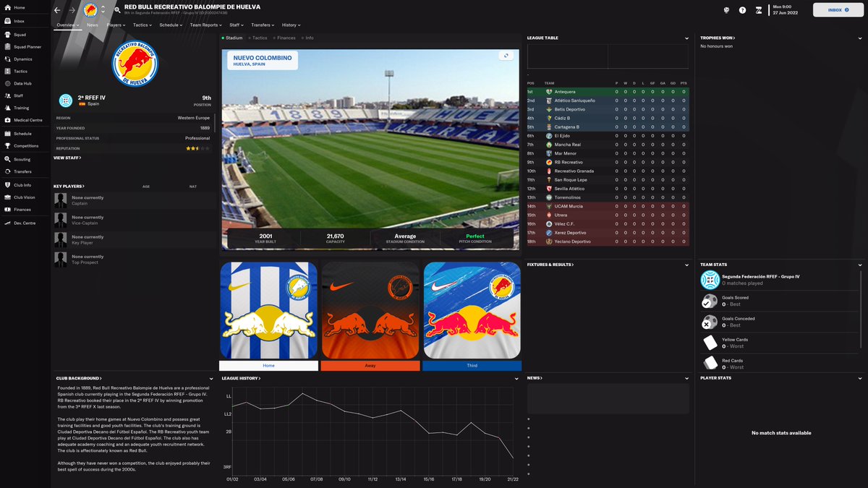Expand the League Table panel chevron

coord(686,38)
